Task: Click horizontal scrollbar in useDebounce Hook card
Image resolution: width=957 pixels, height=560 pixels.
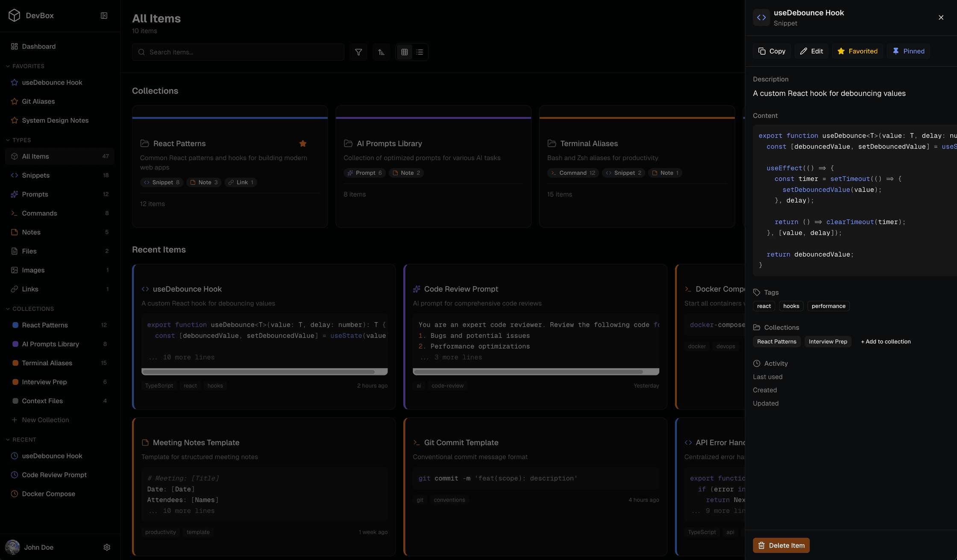Action: pyautogui.click(x=264, y=372)
